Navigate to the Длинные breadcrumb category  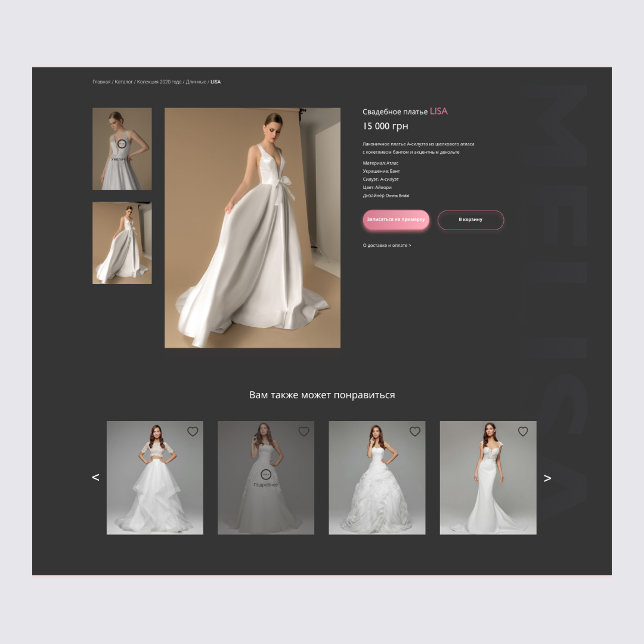coord(196,82)
